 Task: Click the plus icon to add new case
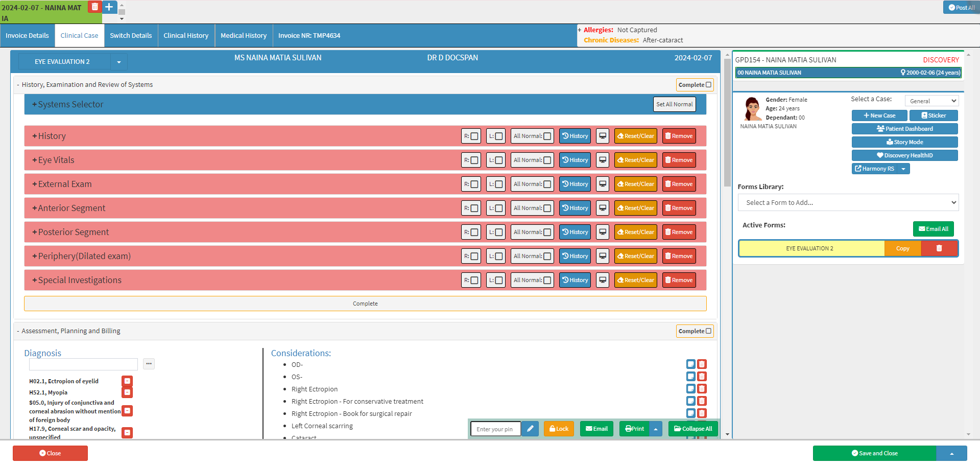pos(109,7)
